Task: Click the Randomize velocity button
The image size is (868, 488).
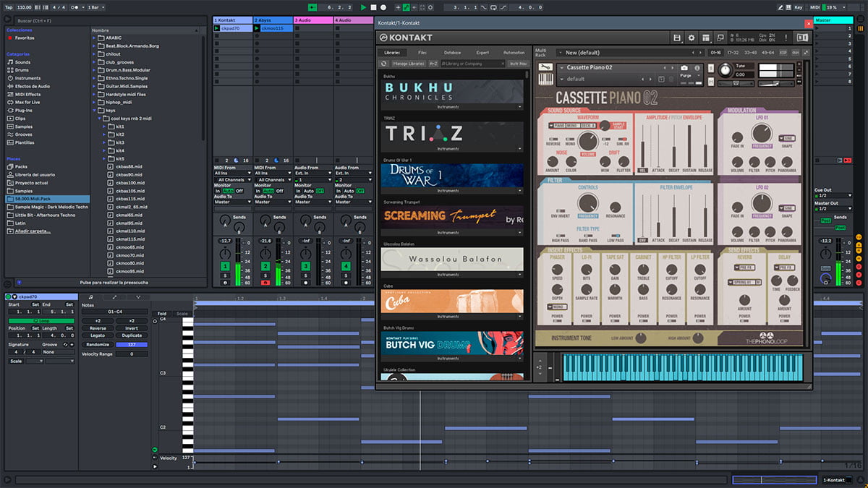Action: tap(98, 344)
